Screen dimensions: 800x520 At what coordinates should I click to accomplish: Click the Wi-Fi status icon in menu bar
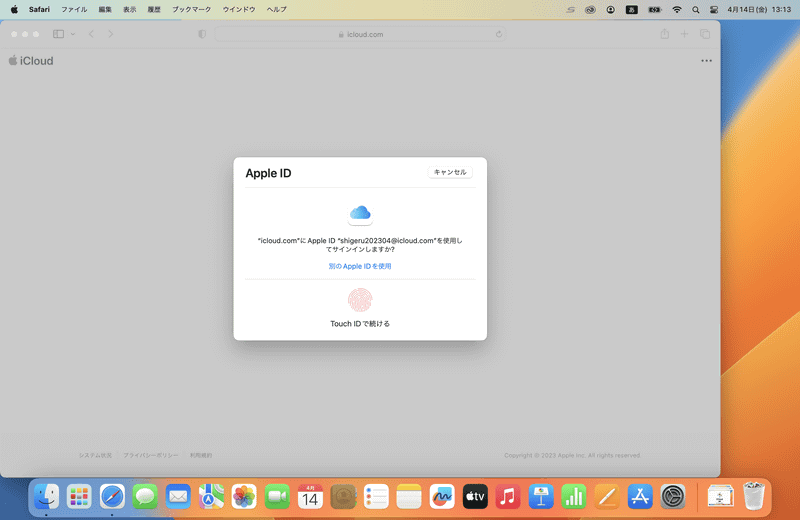[677, 9]
